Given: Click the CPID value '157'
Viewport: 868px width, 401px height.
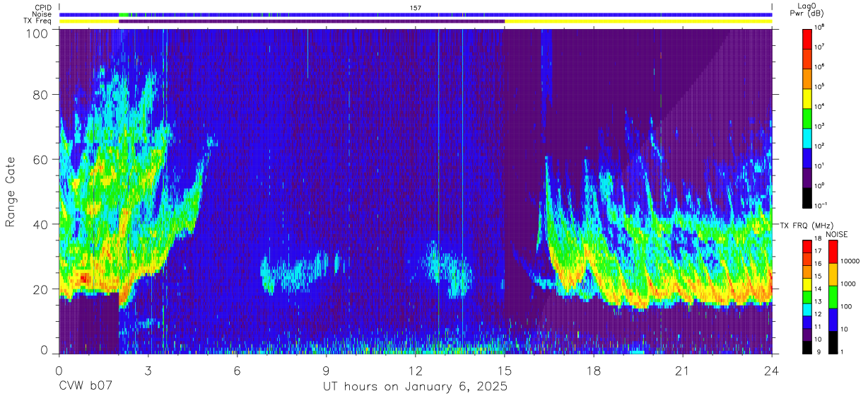Looking at the screenshot, I should coord(416,7).
